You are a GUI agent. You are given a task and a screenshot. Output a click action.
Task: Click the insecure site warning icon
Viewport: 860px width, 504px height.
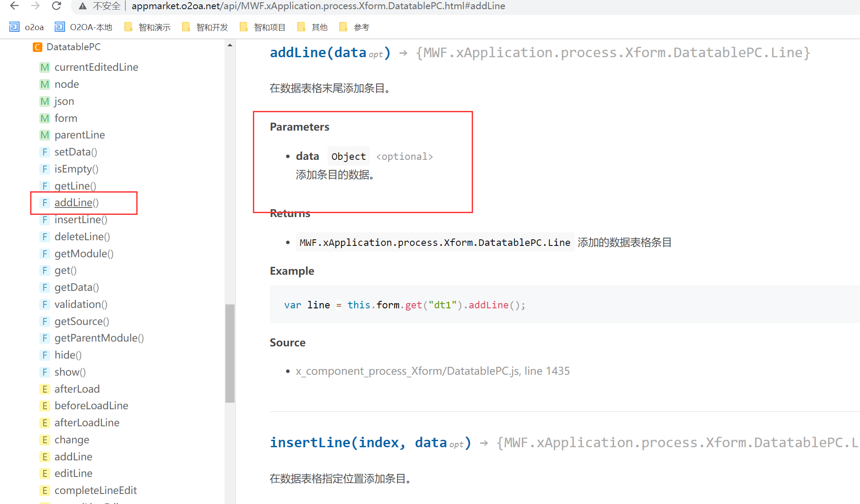tap(83, 6)
